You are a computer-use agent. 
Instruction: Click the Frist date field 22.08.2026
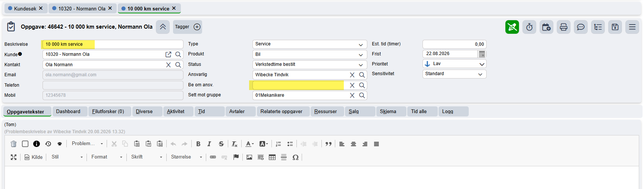tap(450, 54)
